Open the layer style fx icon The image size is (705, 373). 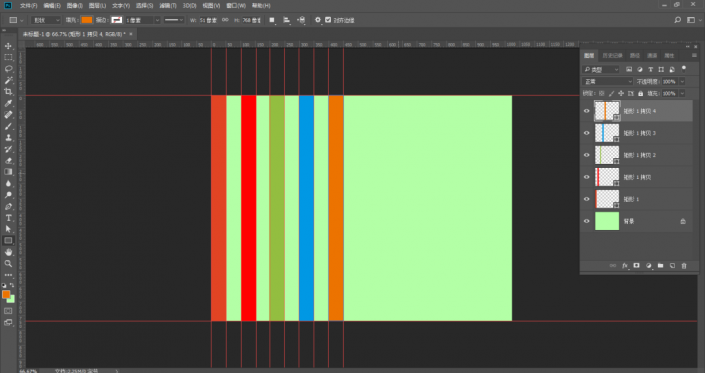click(x=625, y=266)
